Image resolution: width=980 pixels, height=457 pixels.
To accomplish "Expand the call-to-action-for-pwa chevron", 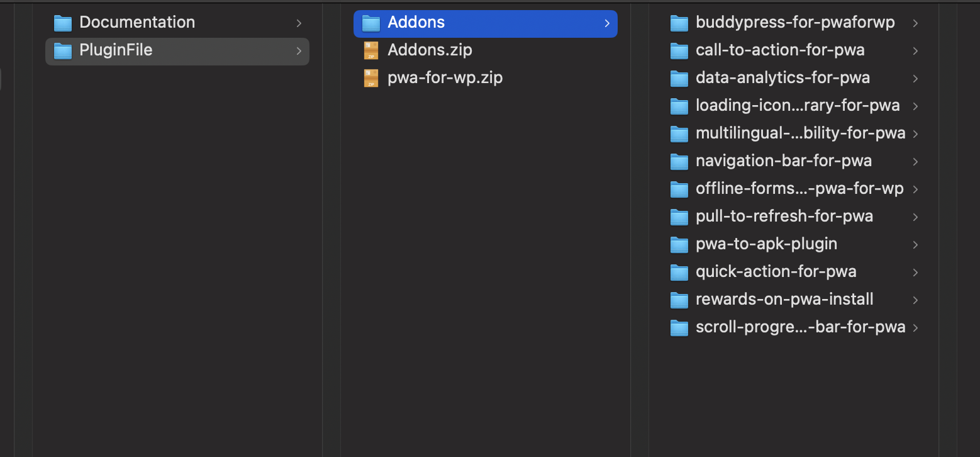I will pos(915,51).
